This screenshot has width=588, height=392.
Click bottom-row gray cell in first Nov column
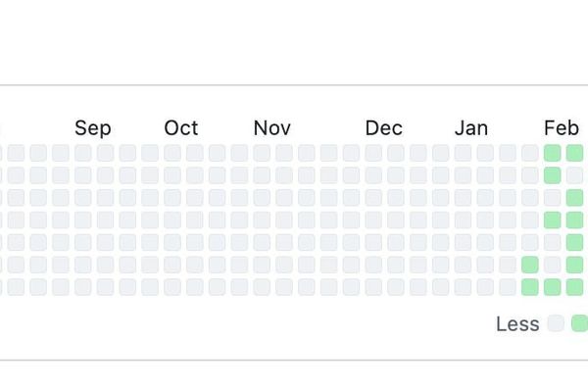262,287
